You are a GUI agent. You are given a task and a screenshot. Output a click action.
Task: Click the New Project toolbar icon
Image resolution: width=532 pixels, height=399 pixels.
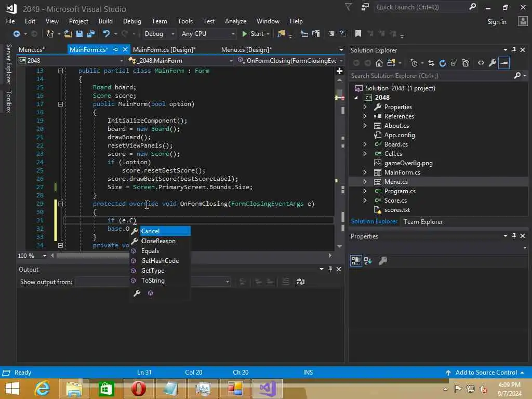[50, 34]
